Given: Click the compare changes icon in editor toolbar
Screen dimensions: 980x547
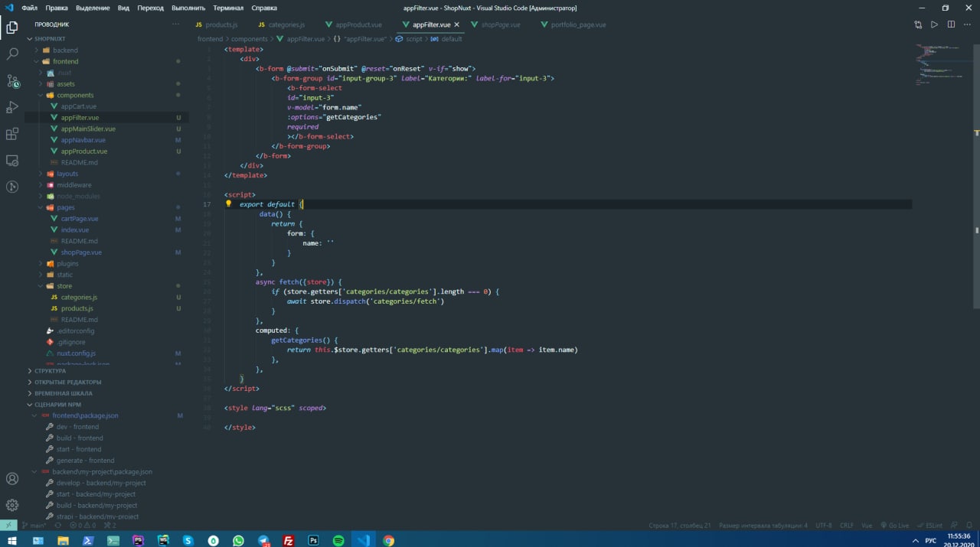Looking at the screenshot, I should click(x=918, y=24).
